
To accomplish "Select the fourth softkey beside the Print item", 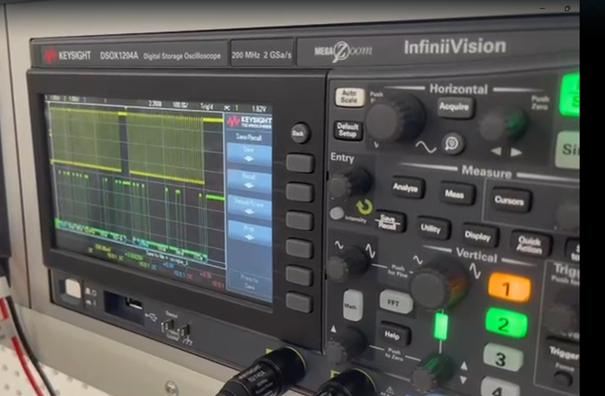I will [300, 249].
